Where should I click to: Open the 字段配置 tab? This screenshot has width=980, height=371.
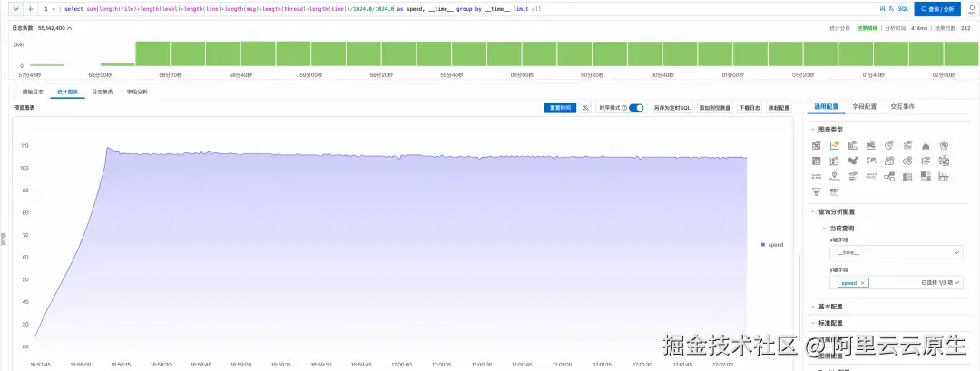pyautogui.click(x=865, y=107)
